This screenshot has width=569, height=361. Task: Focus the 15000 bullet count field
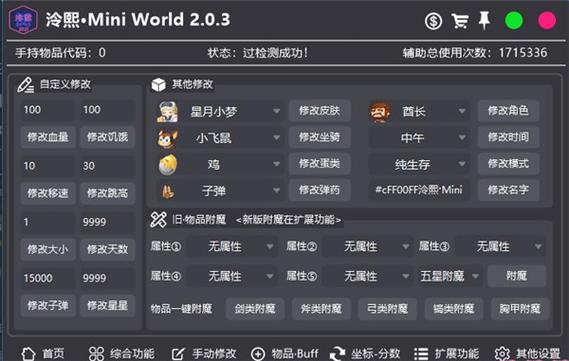[x=48, y=278]
